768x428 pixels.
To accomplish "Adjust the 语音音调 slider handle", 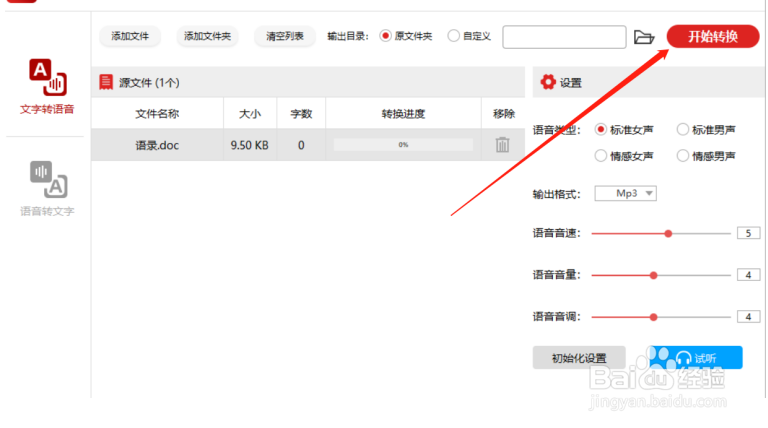I will coord(653,317).
